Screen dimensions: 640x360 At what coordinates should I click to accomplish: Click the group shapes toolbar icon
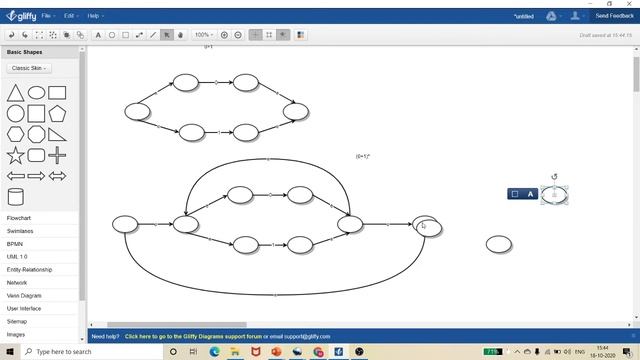pos(39,35)
